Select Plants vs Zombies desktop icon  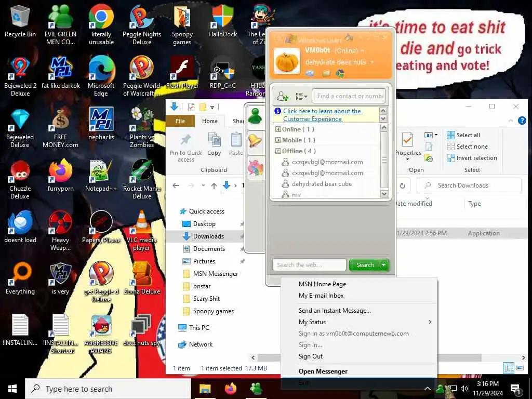coord(142,128)
